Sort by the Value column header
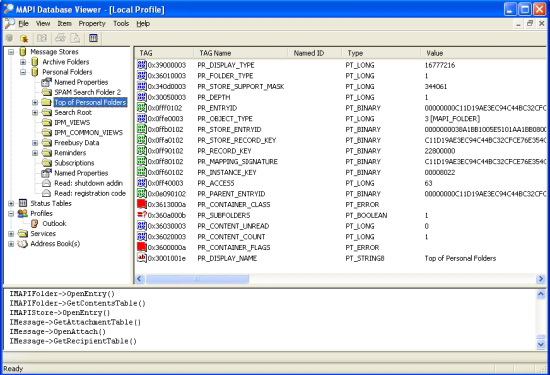550x375 pixels. (x=483, y=53)
